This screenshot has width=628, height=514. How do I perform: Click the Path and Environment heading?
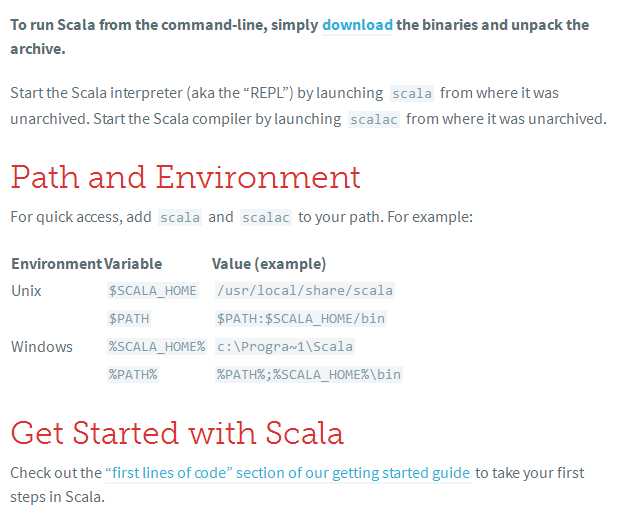pyautogui.click(x=185, y=177)
